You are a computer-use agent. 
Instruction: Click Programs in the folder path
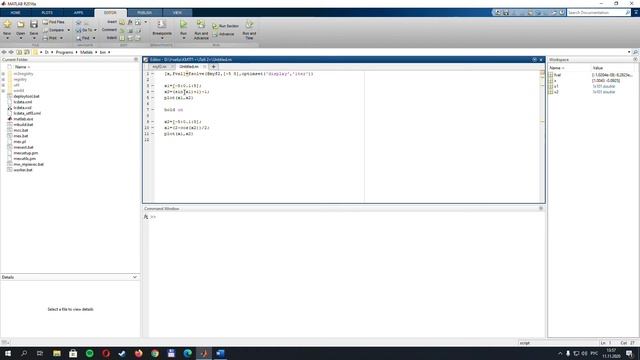[64, 52]
